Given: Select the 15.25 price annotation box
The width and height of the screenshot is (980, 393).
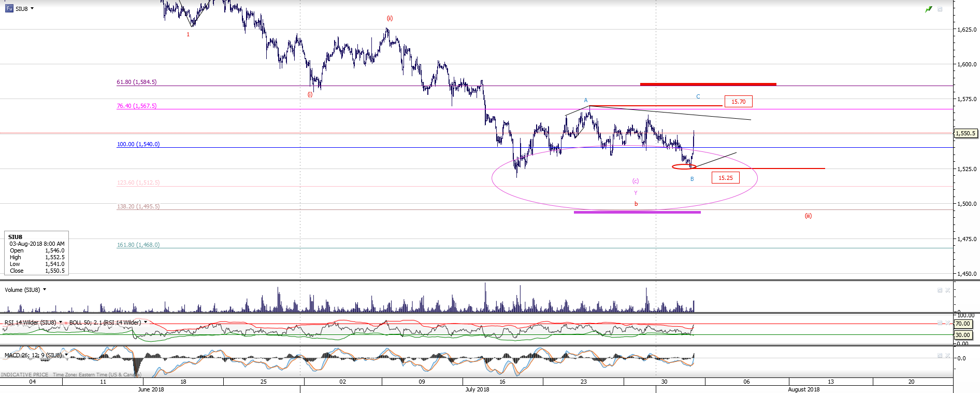Looking at the screenshot, I should pyautogui.click(x=725, y=178).
